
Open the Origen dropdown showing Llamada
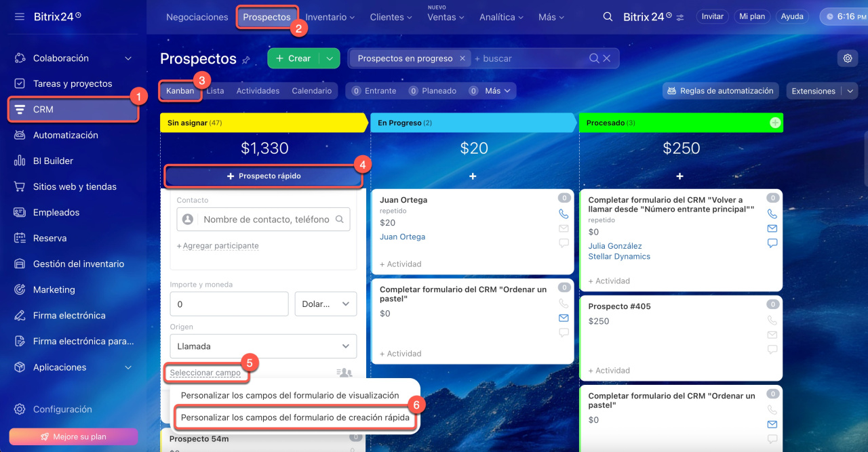pos(263,346)
